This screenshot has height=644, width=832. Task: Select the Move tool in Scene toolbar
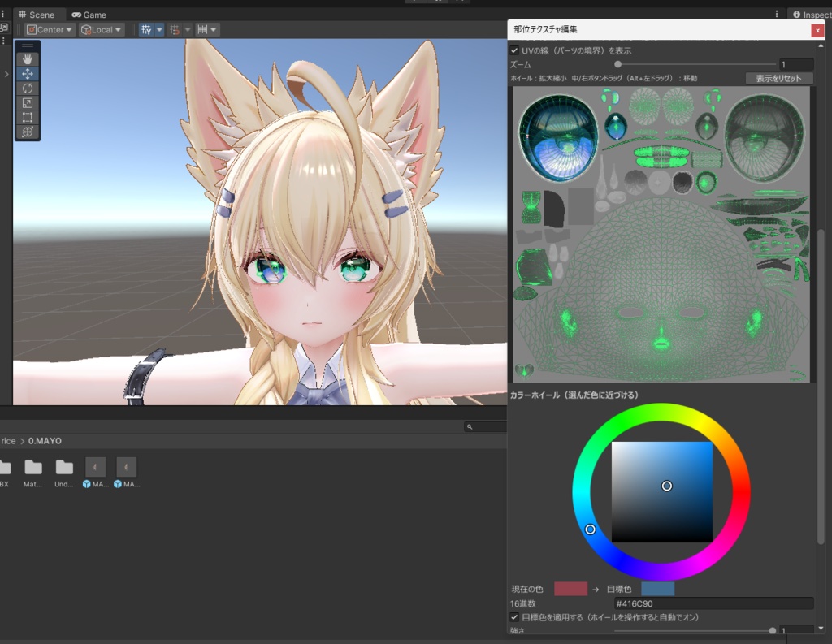(28, 74)
